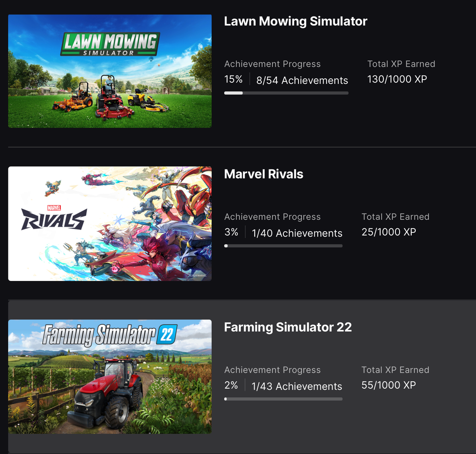This screenshot has width=476, height=454.
Task: Click the Marvel Rivals logo in cover art
Action: (54, 218)
